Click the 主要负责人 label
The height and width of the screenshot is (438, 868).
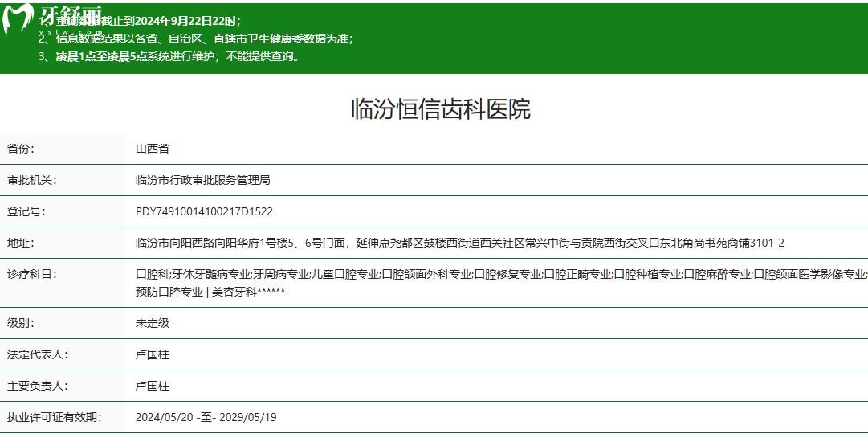[37, 386]
